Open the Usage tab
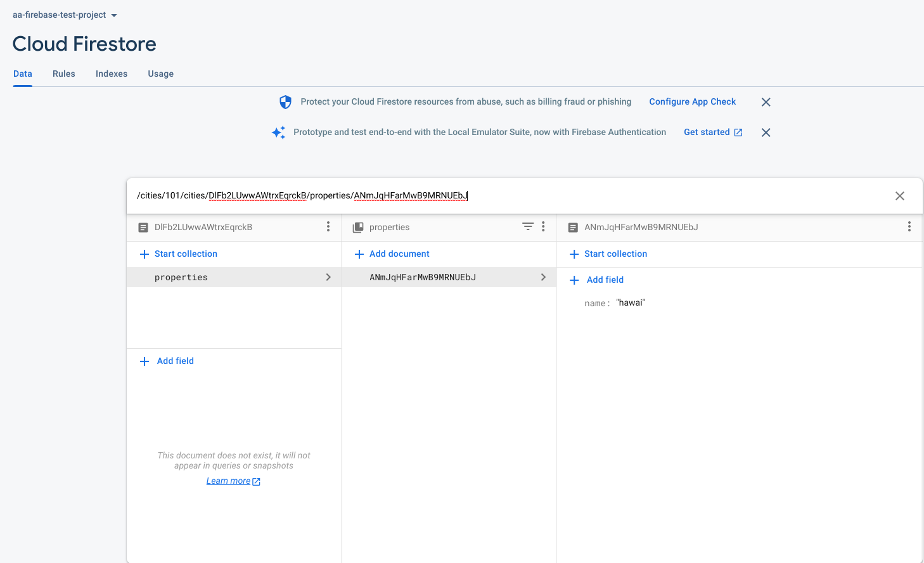The height and width of the screenshot is (563, 924). pyautogui.click(x=161, y=74)
